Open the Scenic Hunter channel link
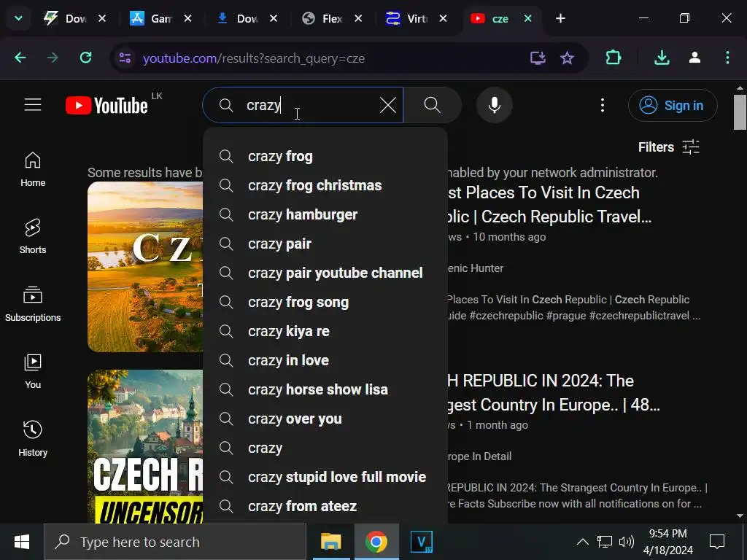Screen dimensions: 747x560 tap(476, 268)
